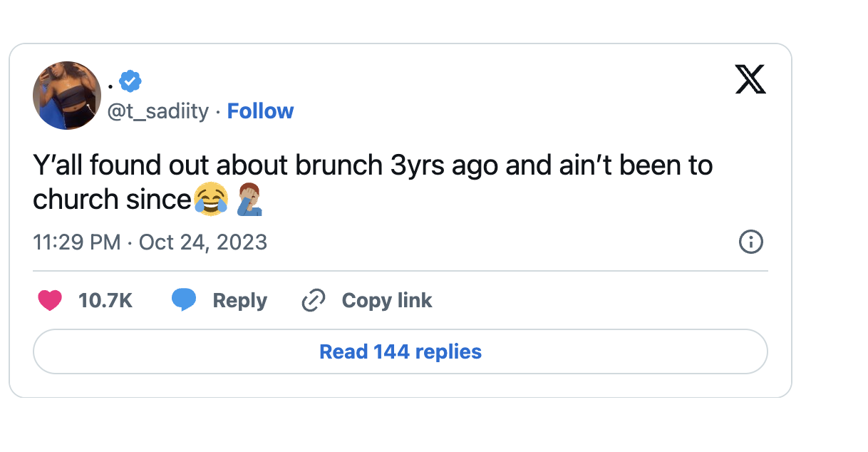Open the @t_sadiity profile handle
The image size is (868, 452).
point(157,111)
